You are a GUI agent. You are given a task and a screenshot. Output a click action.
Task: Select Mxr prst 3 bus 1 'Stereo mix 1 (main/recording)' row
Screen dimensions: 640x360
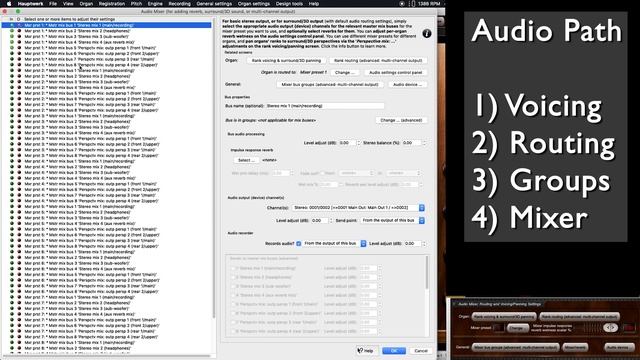pyautogui.click(x=106, y=116)
